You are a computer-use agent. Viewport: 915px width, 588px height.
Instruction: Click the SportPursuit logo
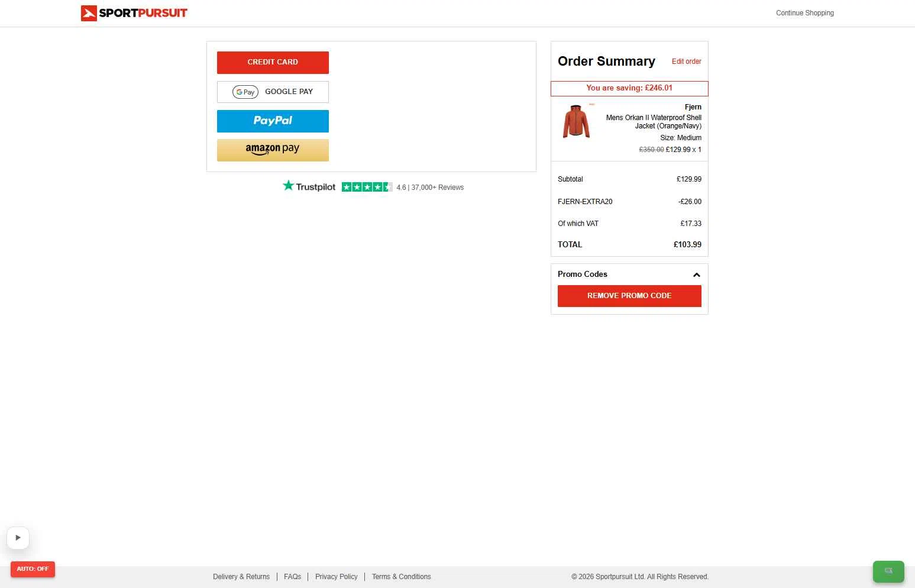tap(134, 13)
